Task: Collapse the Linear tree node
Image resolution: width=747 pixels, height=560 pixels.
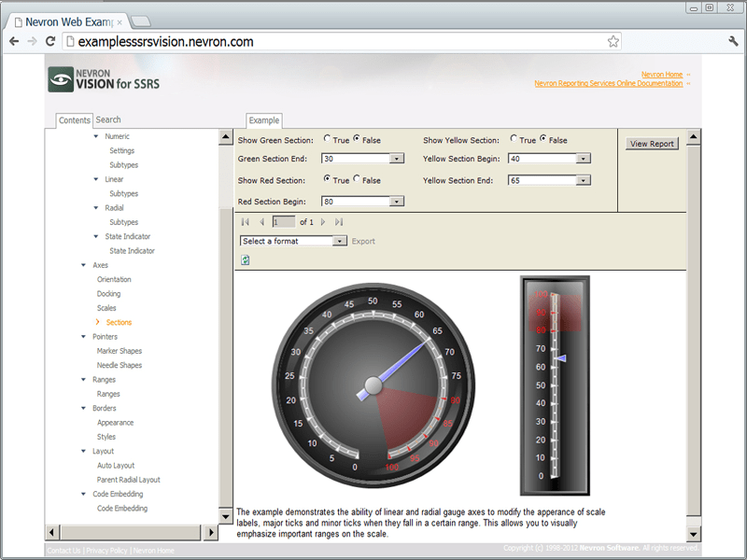Action: click(x=96, y=179)
